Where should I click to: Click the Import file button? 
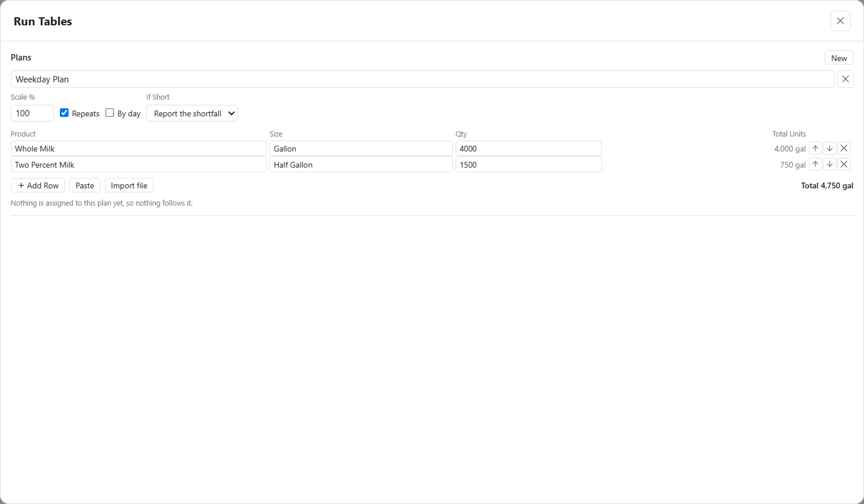tap(129, 185)
